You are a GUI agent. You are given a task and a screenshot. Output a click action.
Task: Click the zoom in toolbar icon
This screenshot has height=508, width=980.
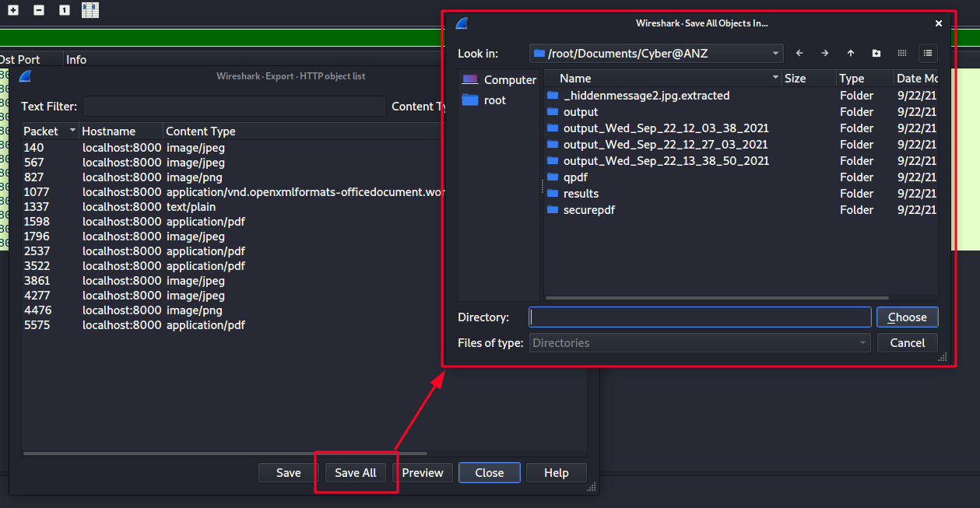[x=13, y=10]
